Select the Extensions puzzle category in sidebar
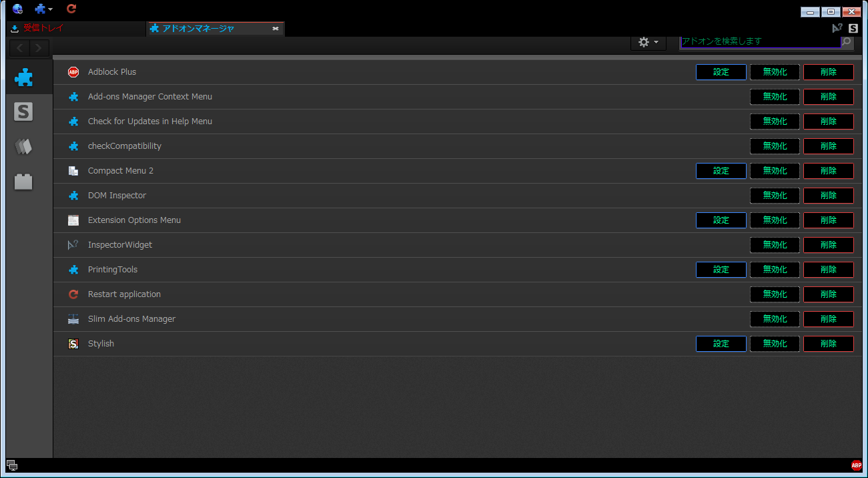The width and height of the screenshot is (868, 478). tap(24, 77)
